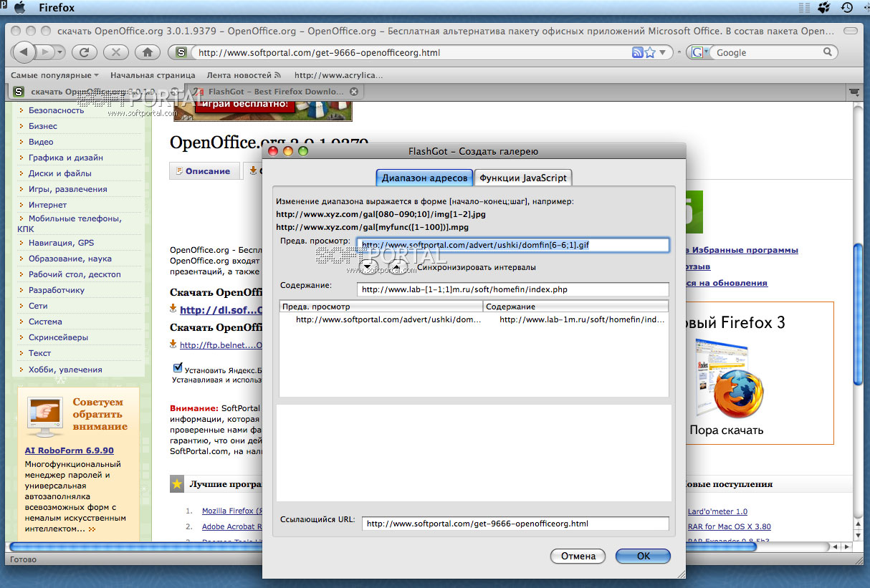Screen dimensions: 870x588
Task: Click the pointing hand monitor image
Action: [x=45, y=415]
